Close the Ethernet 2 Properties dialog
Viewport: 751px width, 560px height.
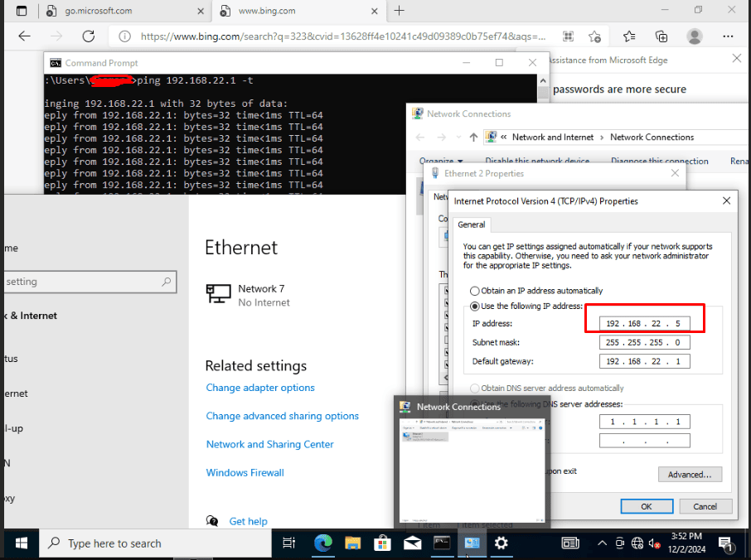[675, 173]
